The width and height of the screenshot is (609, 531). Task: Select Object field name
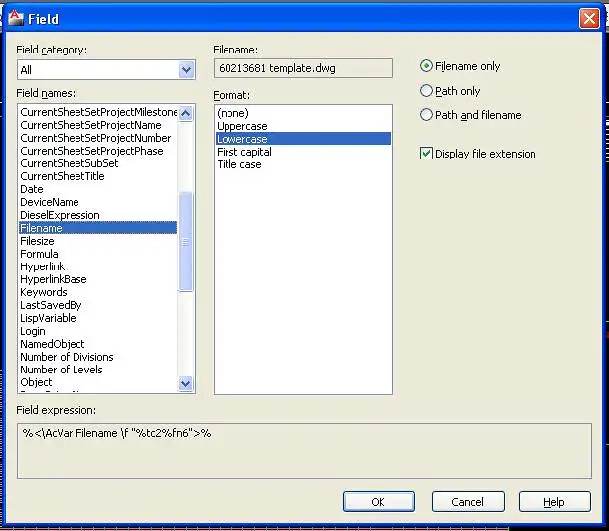click(98, 382)
